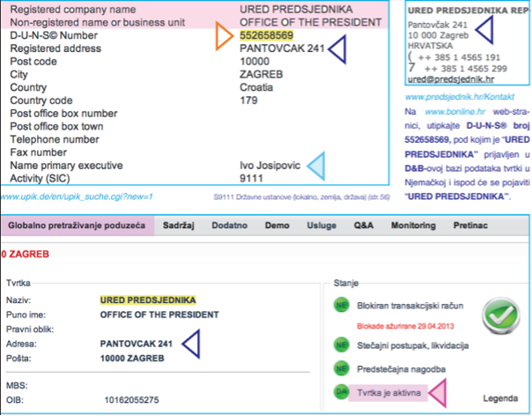
Task: Open the Dodatno menu item
Action: (229, 226)
